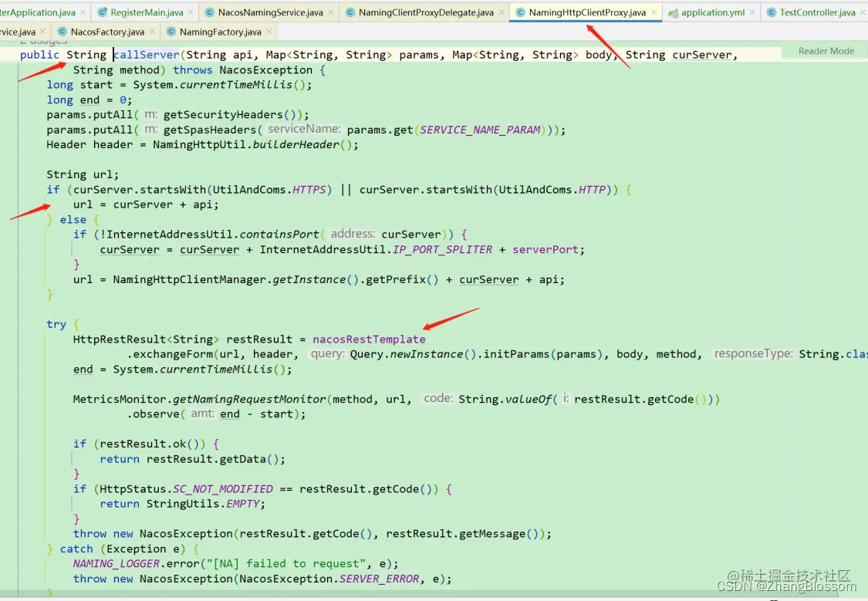Close the RegisterMain.java tab

pos(191,12)
